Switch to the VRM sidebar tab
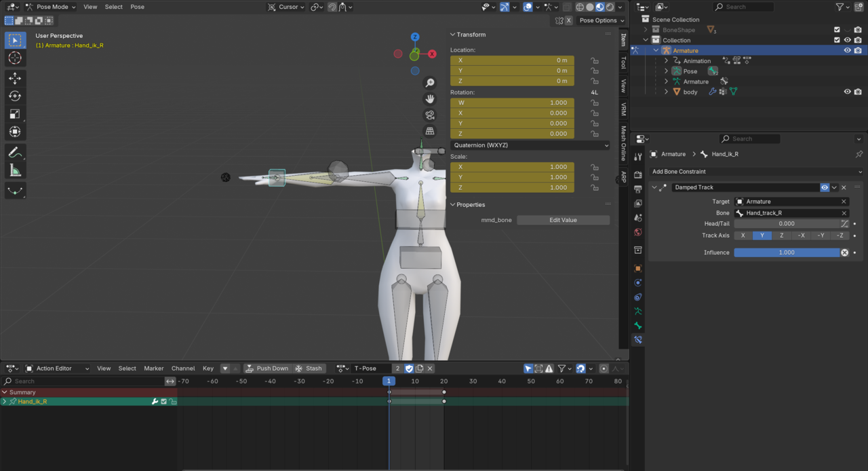 [624, 109]
